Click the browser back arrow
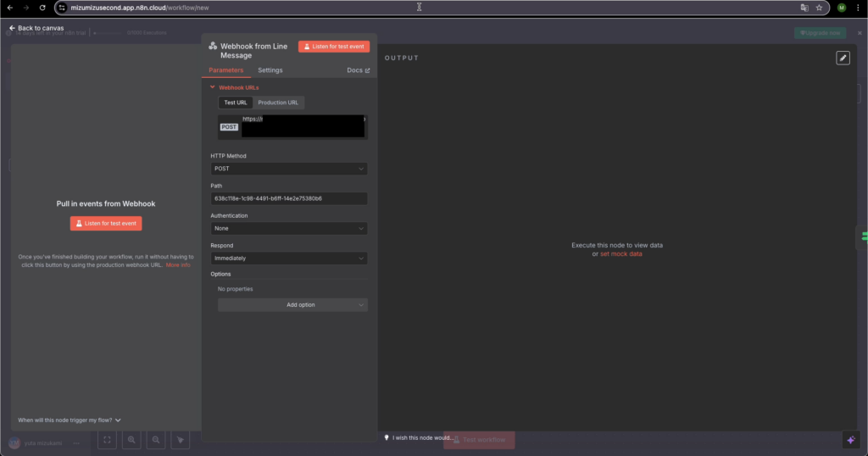The image size is (868, 456). (x=10, y=8)
